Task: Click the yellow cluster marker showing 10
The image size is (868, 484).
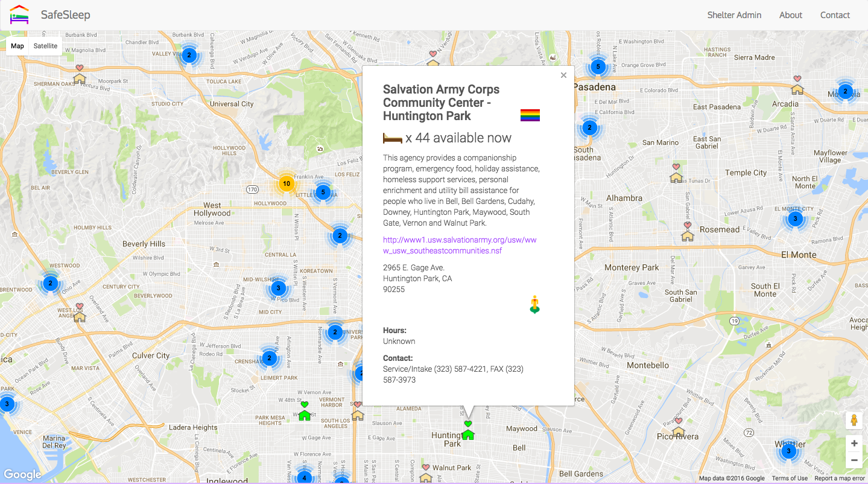Action: point(287,183)
